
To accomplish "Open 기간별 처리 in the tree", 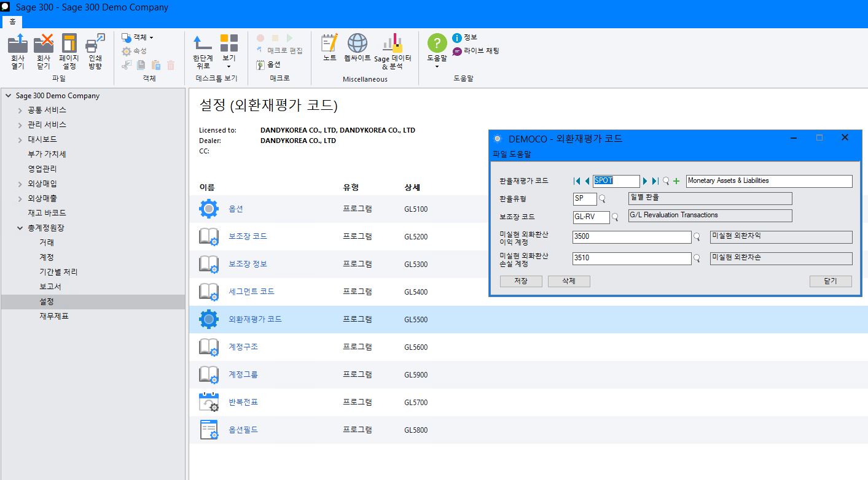I will tap(58, 272).
